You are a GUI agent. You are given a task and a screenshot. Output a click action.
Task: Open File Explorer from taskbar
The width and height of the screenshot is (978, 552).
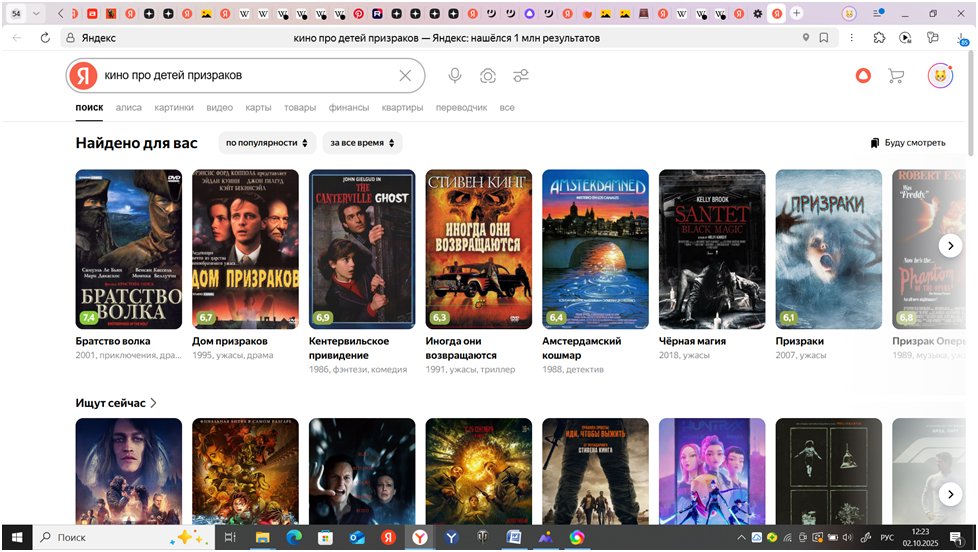click(263, 537)
